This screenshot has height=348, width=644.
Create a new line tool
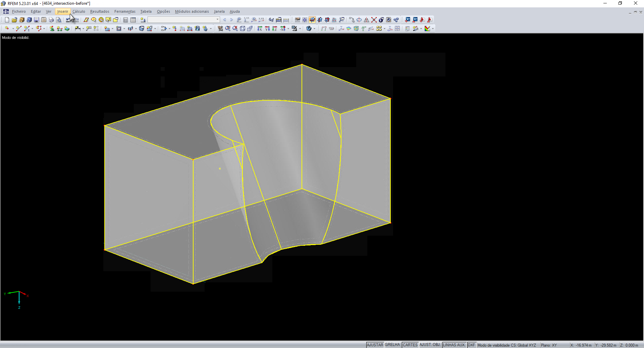[x=18, y=28]
